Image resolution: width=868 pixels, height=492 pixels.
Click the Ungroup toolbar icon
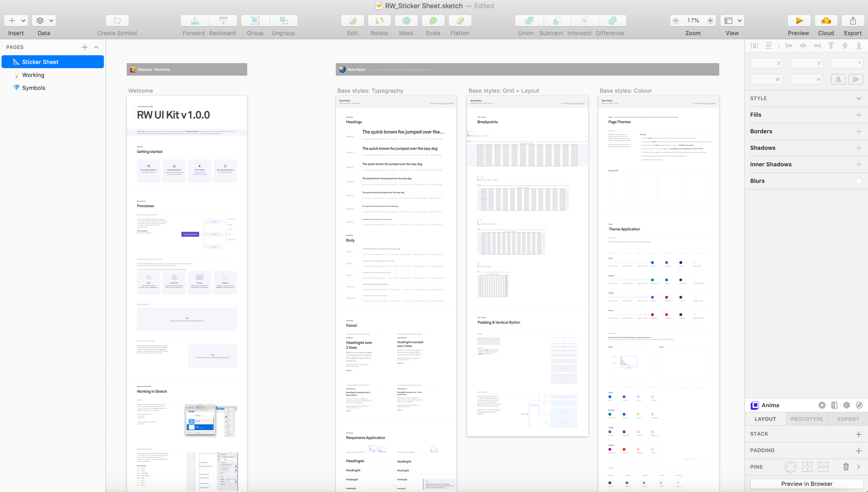pos(284,21)
